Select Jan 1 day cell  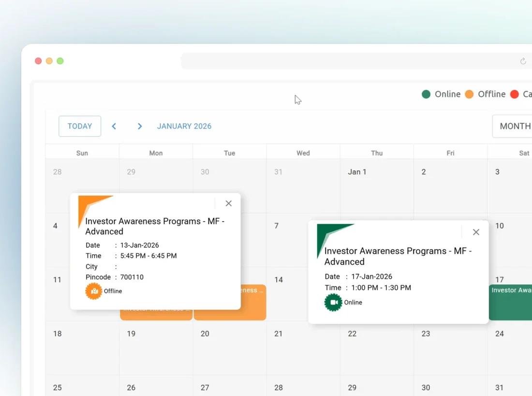click(377, 186)
